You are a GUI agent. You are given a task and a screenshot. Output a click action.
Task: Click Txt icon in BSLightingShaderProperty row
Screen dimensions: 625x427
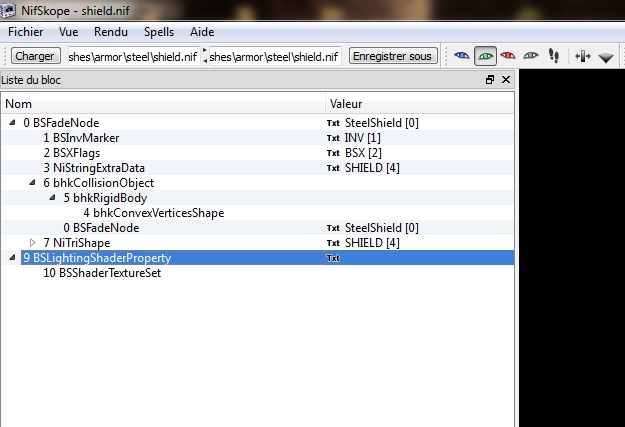tap(333, 258)
